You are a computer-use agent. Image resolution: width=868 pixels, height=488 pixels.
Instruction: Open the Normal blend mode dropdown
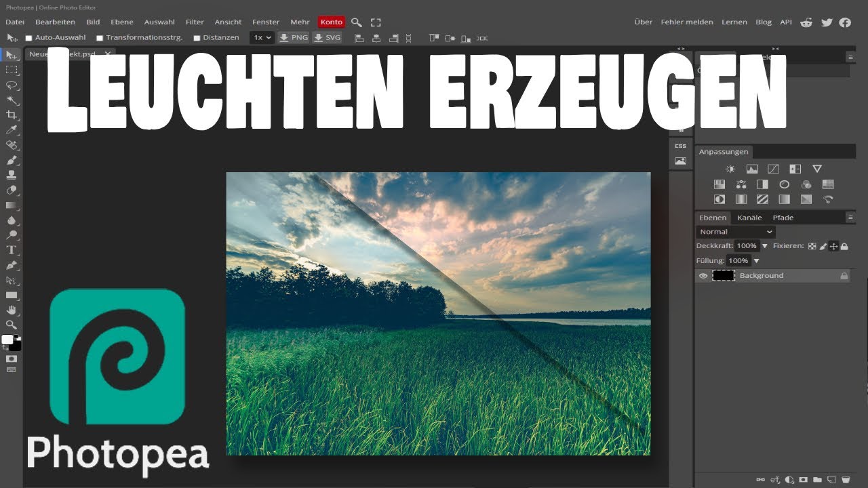tap(736, 232)
